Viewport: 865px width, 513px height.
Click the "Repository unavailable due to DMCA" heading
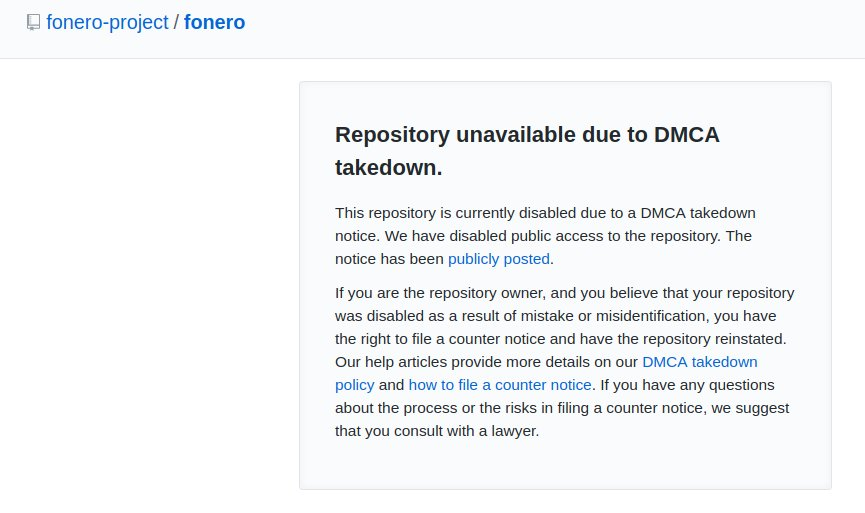(526, 135)
